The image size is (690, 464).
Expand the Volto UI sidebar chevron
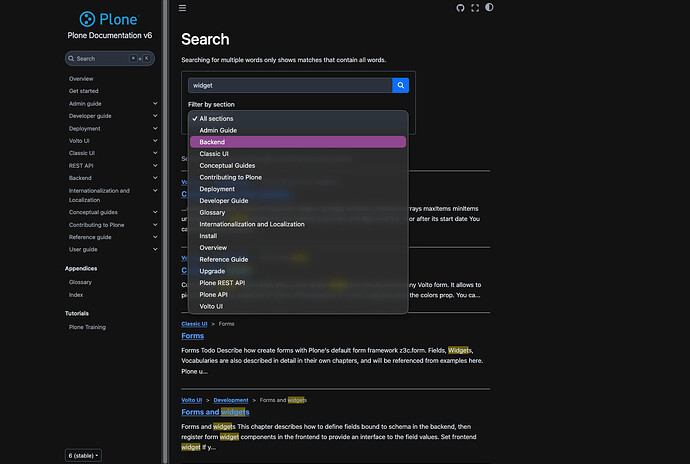point(155,141)
